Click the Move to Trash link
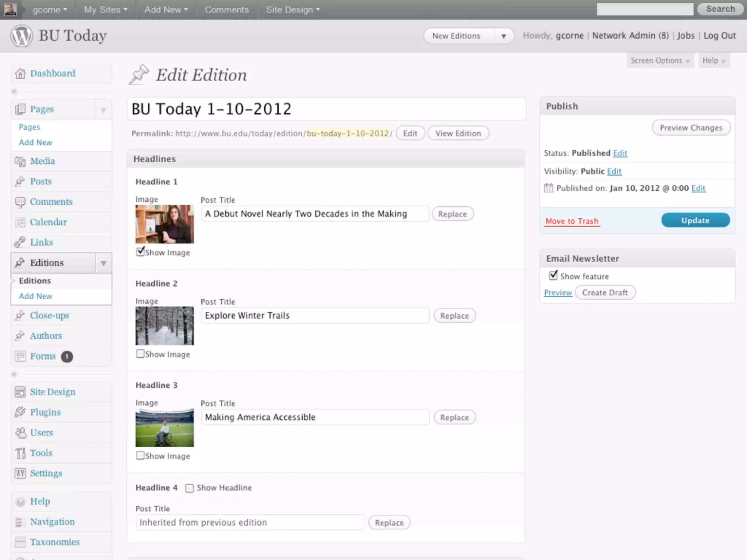 pyautogui.click(x=572, y=221)
